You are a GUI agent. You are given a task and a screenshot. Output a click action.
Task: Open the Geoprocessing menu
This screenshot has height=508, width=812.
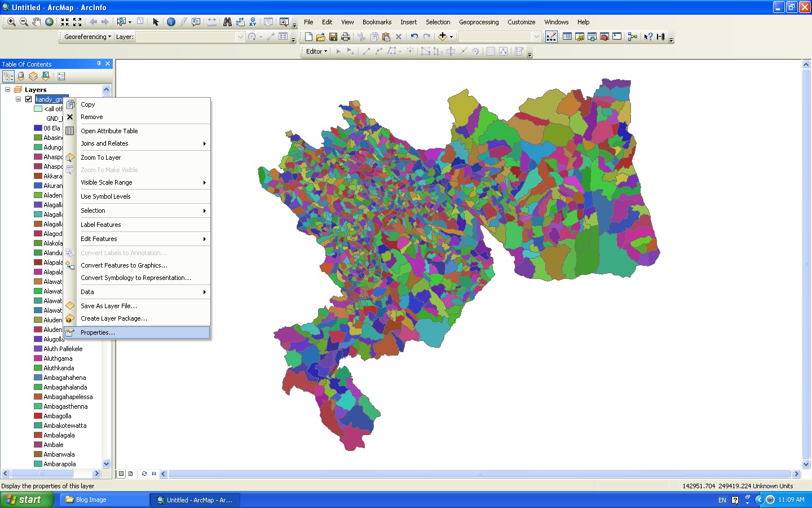pyautogui.click(x=479, y=22)
